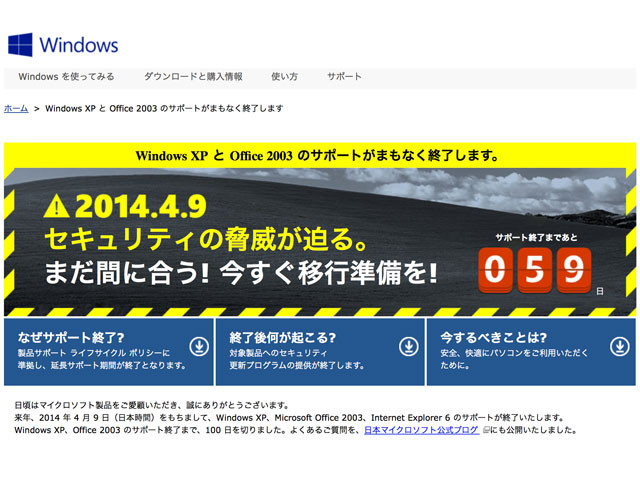This screenshot has height=480, width=640.
Task: Open the 'ダウンロードと購入情報' menu
Action: coord(193,76)
